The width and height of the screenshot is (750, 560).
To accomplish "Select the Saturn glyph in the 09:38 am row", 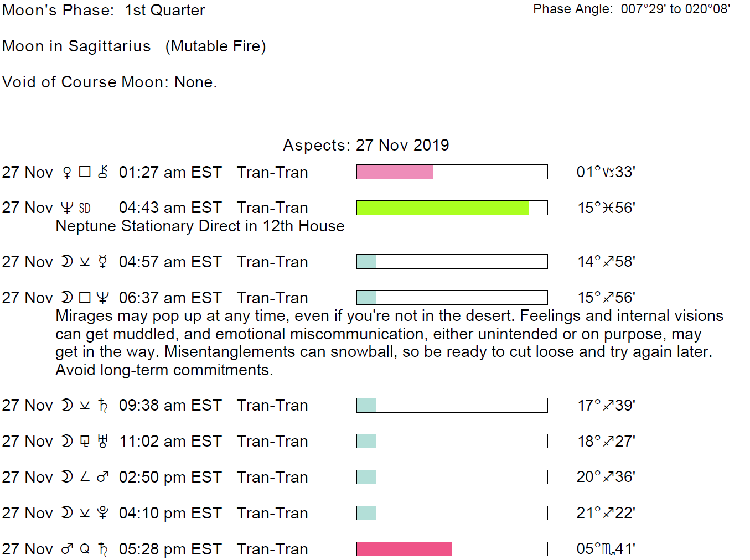I will click(102, 406).
